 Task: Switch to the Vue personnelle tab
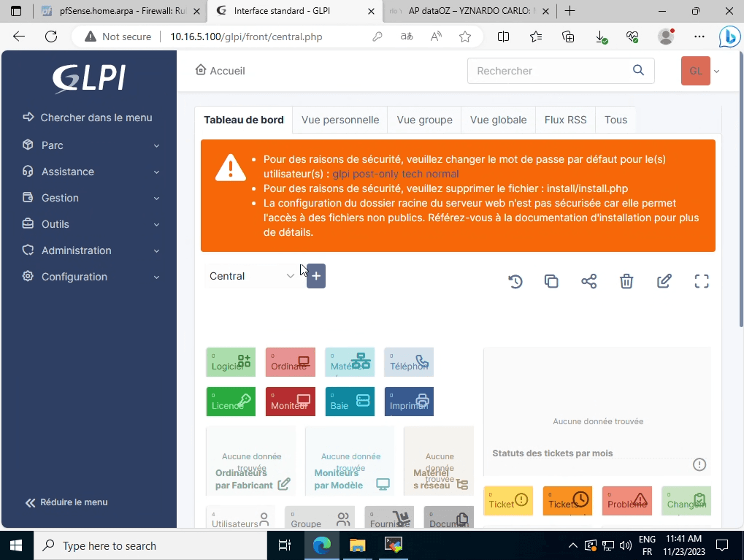click(x=340, y=120)
